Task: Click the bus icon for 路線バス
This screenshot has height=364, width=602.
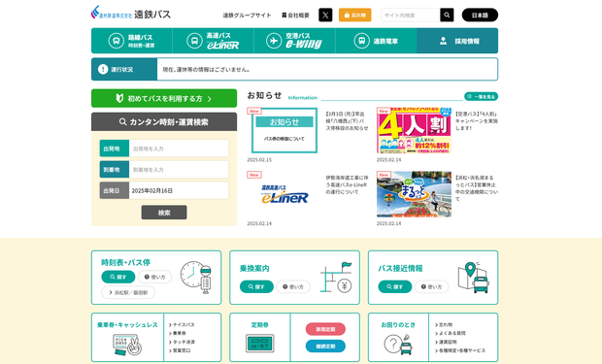Action: point(116,41)
